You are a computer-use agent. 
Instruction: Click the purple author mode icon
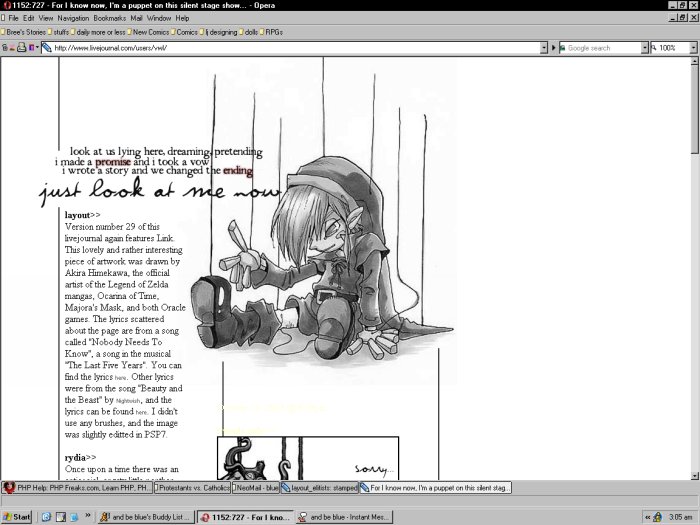click(31, 48)
